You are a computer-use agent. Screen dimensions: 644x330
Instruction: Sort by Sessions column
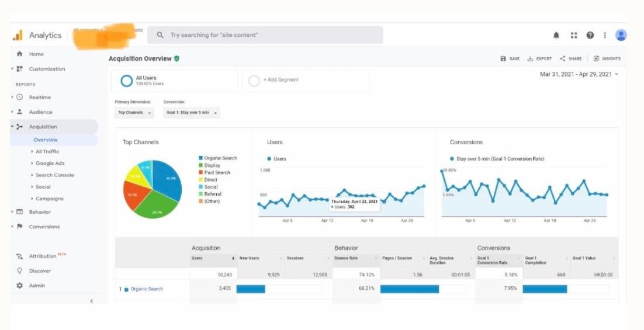[x=308, y=258]
